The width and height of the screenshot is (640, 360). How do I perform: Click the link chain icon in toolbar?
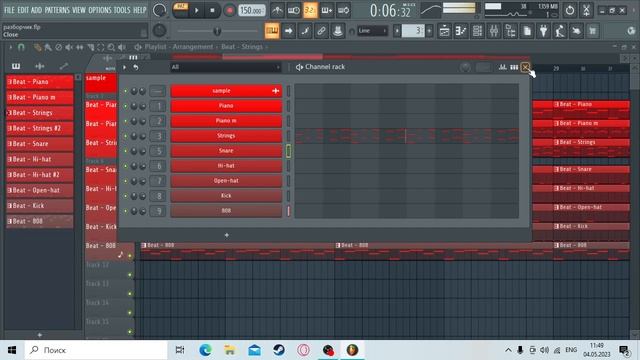coord(321,31)
